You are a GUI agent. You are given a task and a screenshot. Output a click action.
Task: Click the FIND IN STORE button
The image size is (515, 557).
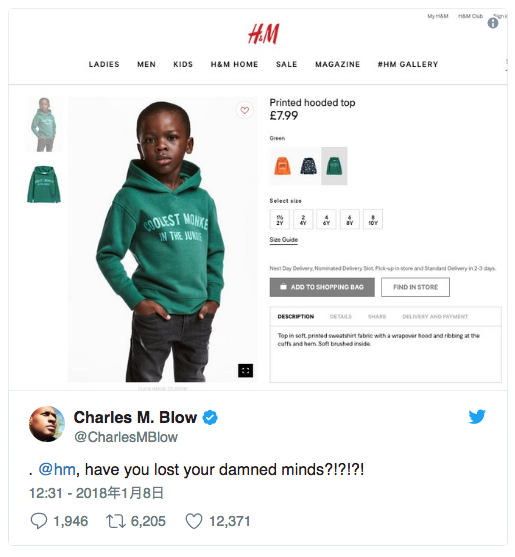point(415,287)
